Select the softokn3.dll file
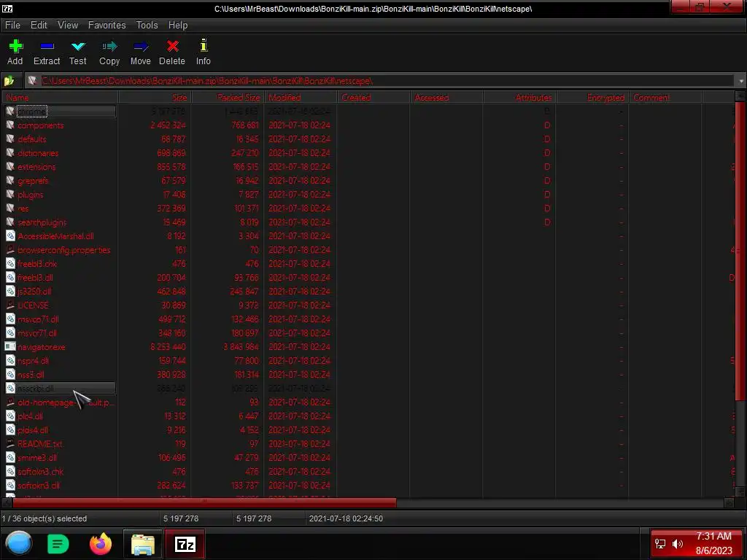This screenshot has height=560, width=747. click(39, 485)
